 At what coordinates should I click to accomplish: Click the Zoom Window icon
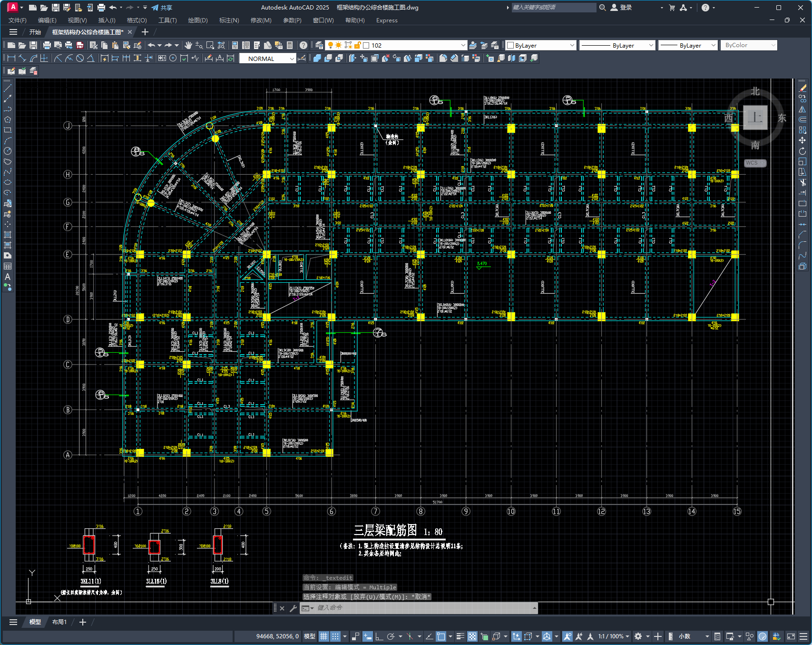[210, 45]
